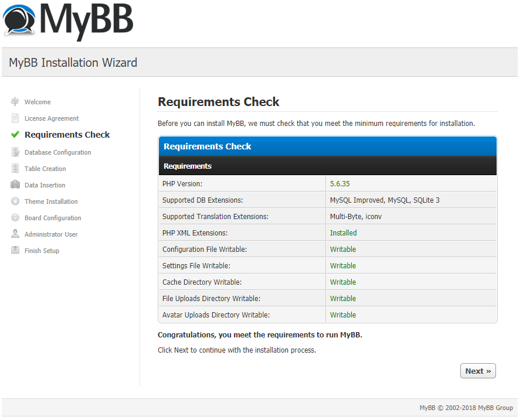Click the Board Configuration gear icon
Image resolution: width=523 pixels, height=420 pixels.
click(x=15, y=218)
